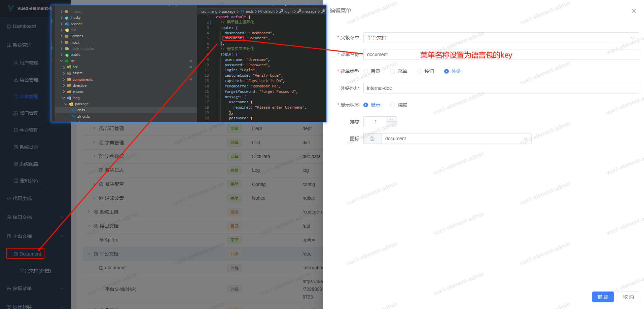Collapse the 平台文档 sidebar submenu
Image resolution: width=644 pixels, height=309 pixels.
62,236
